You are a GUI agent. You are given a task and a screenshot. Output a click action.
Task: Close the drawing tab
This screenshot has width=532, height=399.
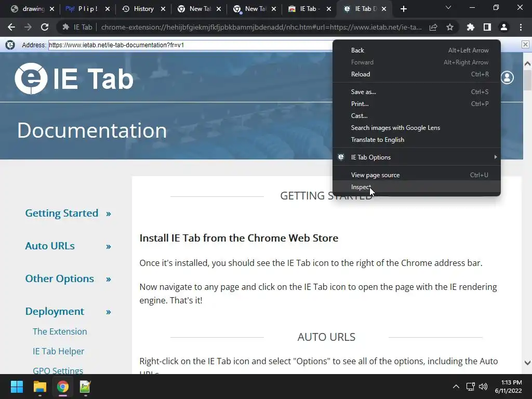click(x=52, y=9)
